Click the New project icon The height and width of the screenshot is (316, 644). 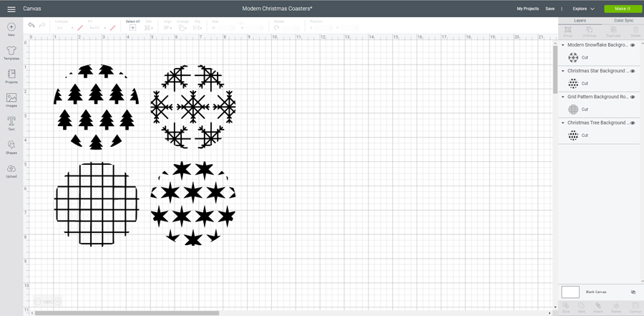(x=11, y=27)
